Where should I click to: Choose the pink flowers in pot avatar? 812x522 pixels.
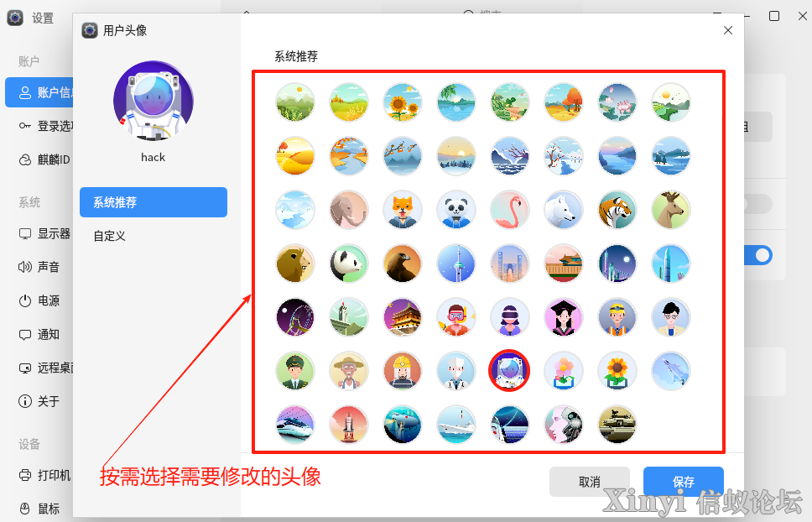[x=564, y=371]
